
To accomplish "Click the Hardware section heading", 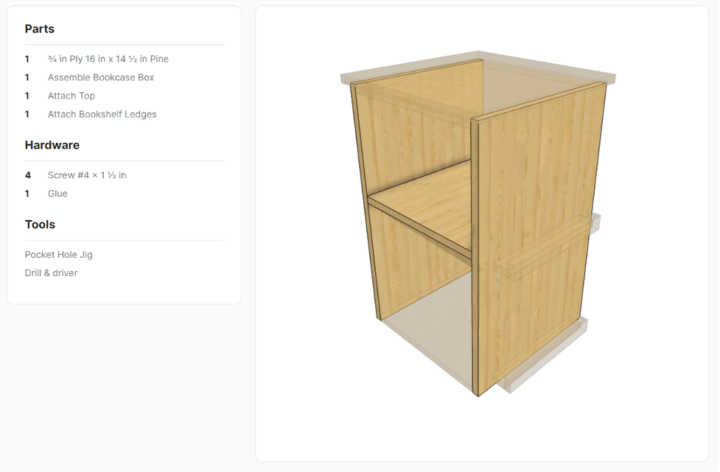I will point(52,145).
